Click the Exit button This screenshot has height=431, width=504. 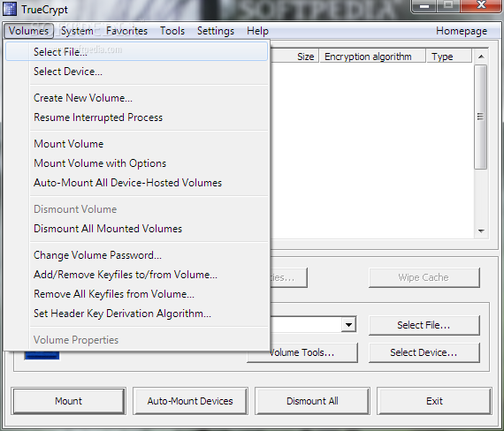point(434,401)
